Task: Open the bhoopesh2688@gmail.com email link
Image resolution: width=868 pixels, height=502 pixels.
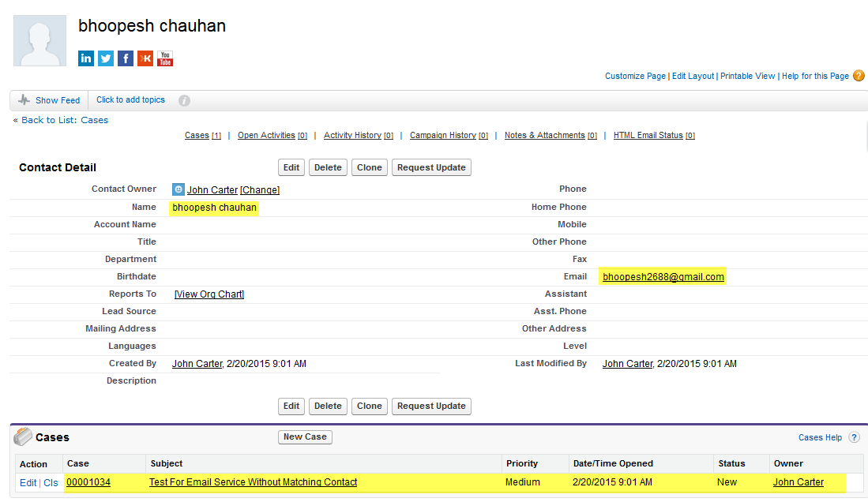Action: 663,277
